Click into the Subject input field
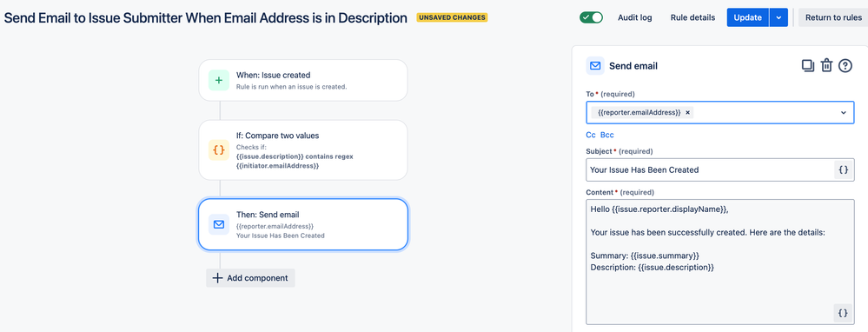868x332 pixels. [709, 170]
